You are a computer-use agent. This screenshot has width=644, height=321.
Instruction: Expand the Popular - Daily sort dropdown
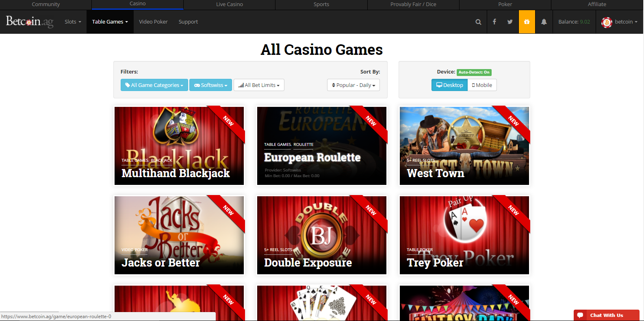(x=353, y=85)
